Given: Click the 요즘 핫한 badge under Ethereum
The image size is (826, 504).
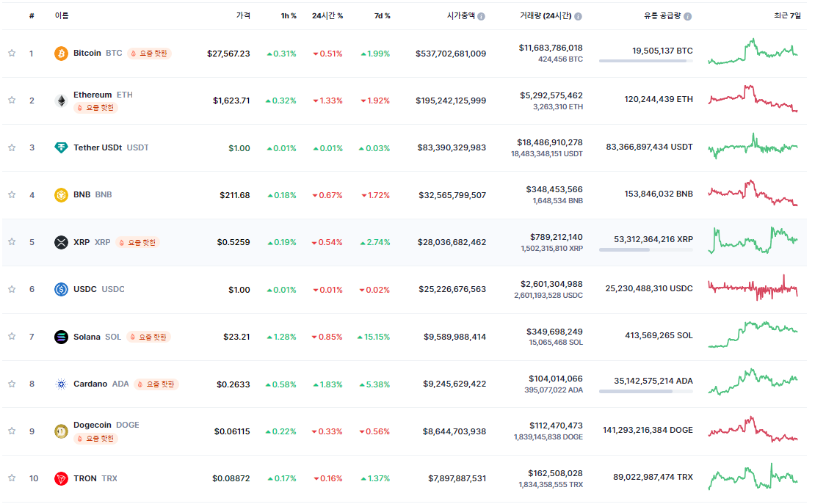Looking at the screenshot, I should [x=95, y=107].
